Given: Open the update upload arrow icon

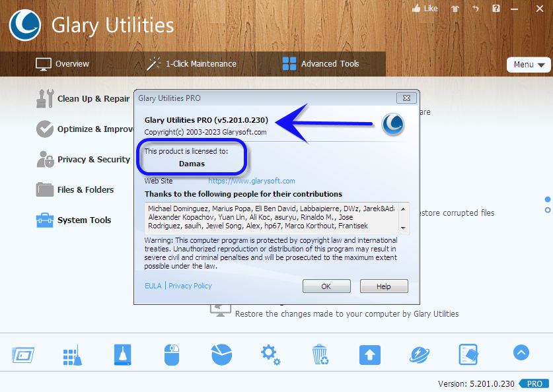Looking at the screenshot, I should [369, 354].
